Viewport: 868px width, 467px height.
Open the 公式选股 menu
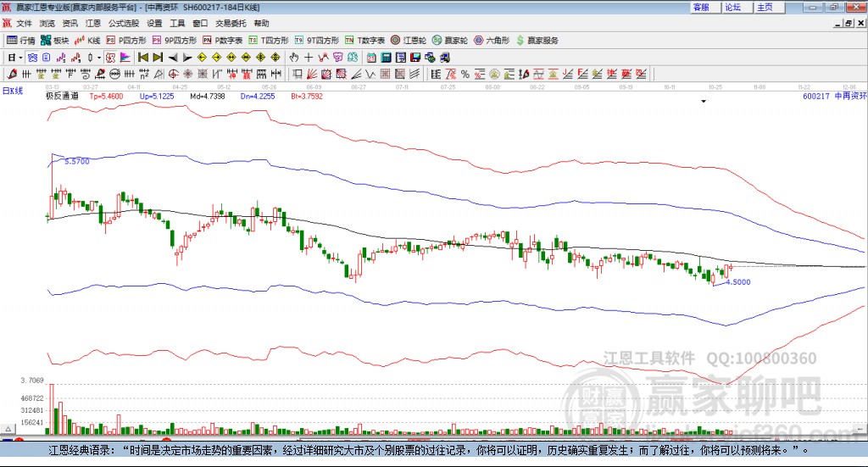124,23
